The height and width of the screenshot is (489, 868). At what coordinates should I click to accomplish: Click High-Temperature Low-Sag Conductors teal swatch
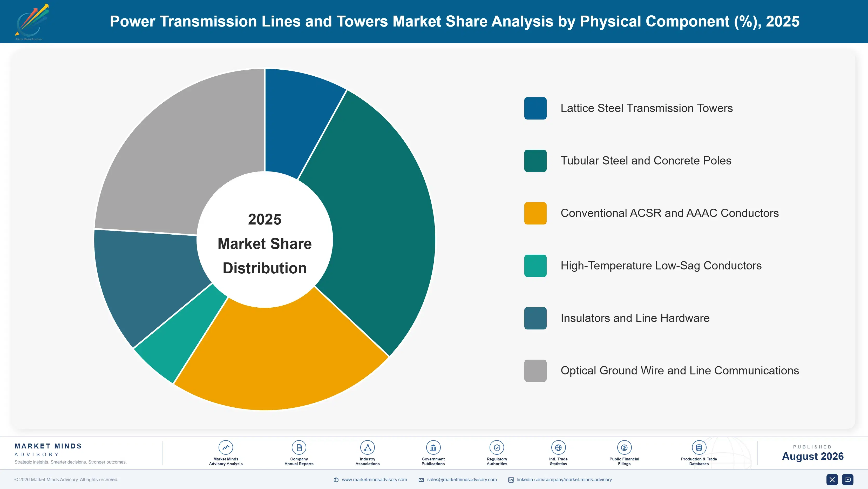click(535, 266)
